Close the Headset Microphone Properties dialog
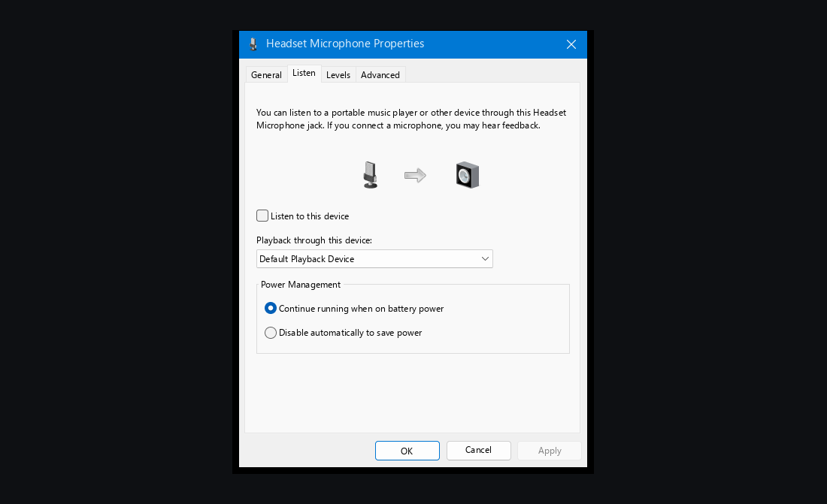The height and width of the screenshot is (504, 827). coord(571,44)
